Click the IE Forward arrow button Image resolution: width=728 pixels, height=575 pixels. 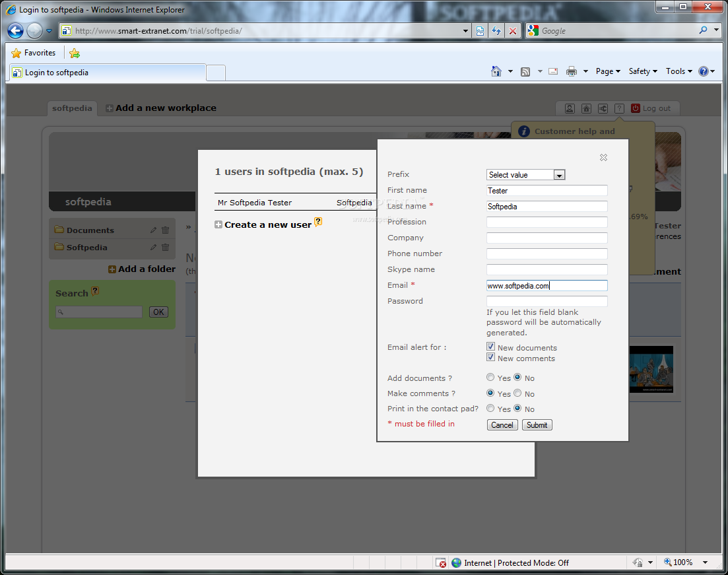pos(34,31)
